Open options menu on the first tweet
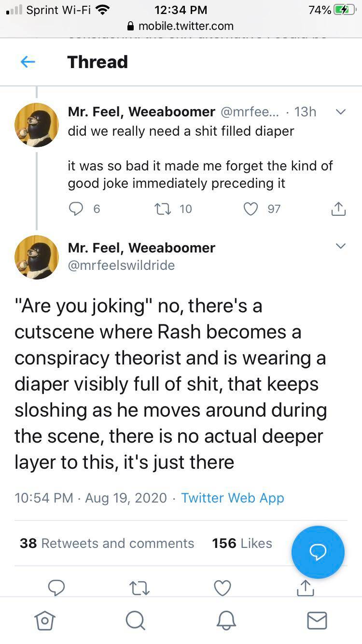The image size is (362, 644). click(x=341, y=112)
